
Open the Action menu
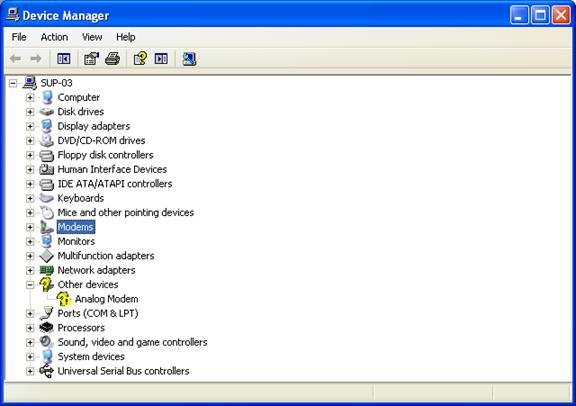click(54, 37)
